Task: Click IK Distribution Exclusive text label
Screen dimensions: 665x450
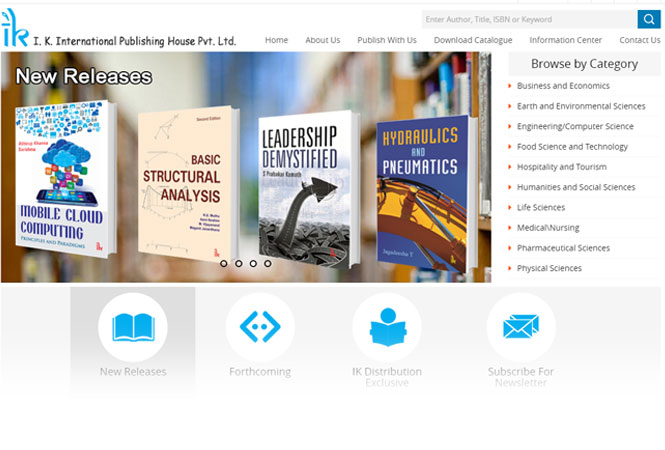Action: [x=387, y=377]
